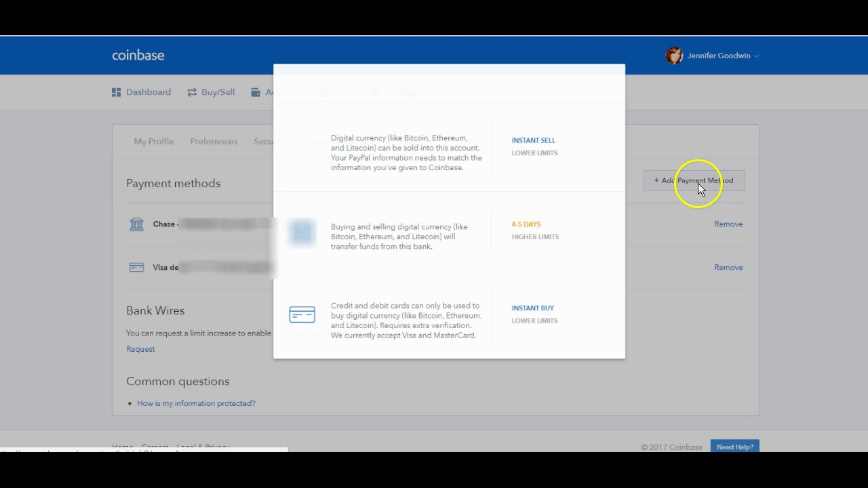The width and height of the screenshot is (868, 488).
Task: Click the Visa debit card icon
Action: (136, 267)
